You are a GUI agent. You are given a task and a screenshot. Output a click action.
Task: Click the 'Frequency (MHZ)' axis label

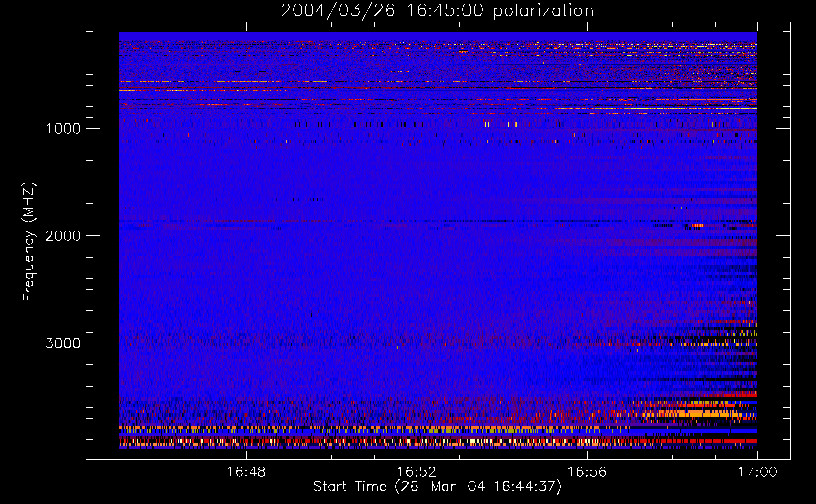pos(29,242)
